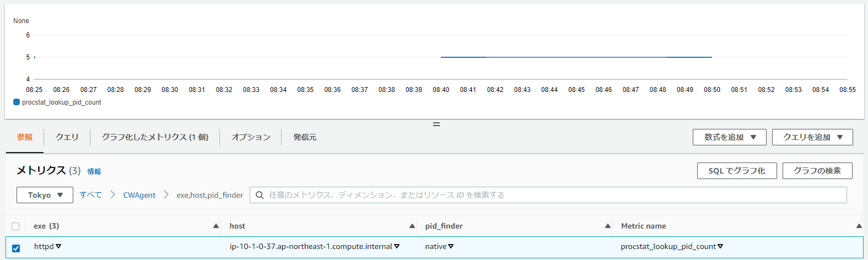Follow the CWAgent breadcrumb link
Screen dimensions: 868x260
(x=139, y=195)
